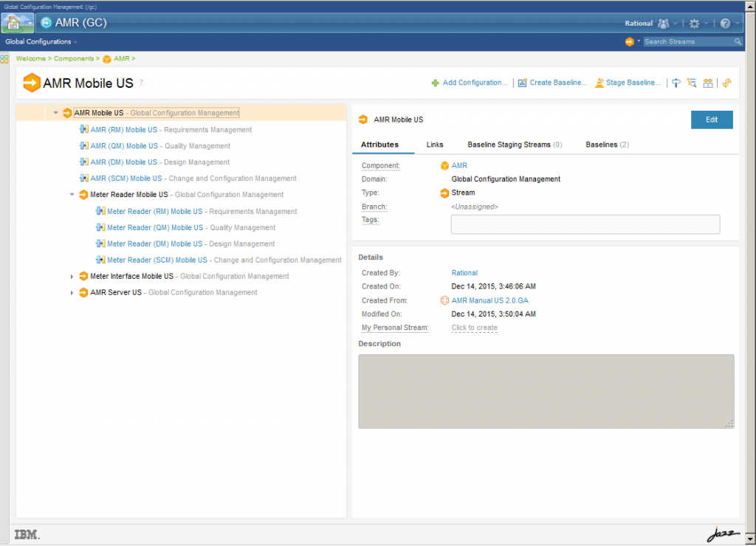Click the mini dashboard icon at left edge
Image resolution: width=756 pixels, height=546 pixels.
click(4, 59)
